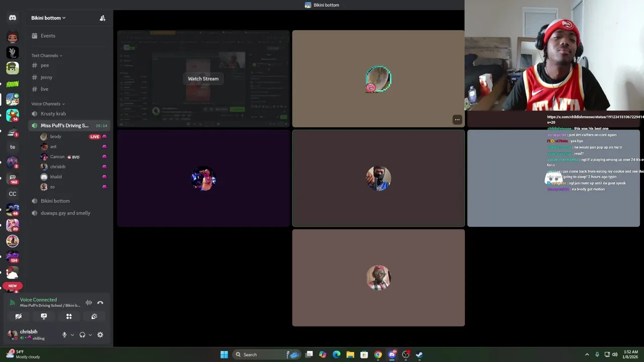This screenshot has width=644, height=362.
Task: Click user ant in voice list
Action: pos(53,147)
